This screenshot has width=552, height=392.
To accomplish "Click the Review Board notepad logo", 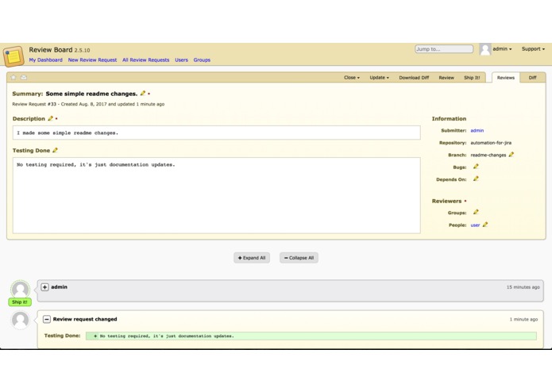I will pos(14,56).
